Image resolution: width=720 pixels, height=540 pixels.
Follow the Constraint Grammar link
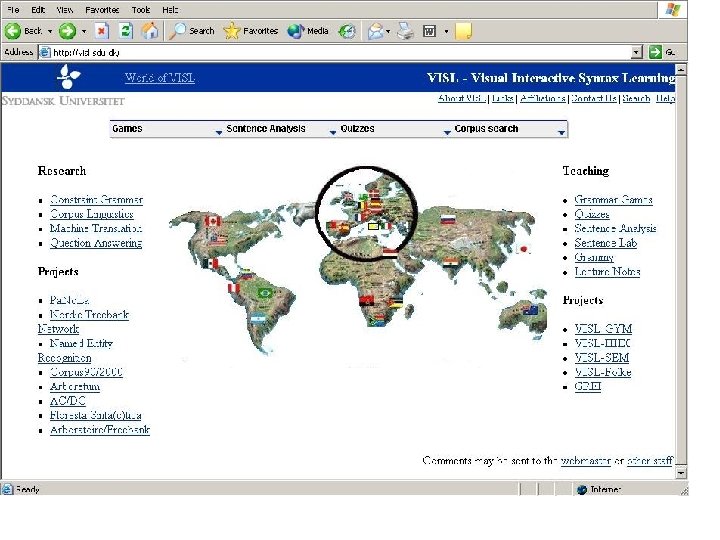point(96,200)
